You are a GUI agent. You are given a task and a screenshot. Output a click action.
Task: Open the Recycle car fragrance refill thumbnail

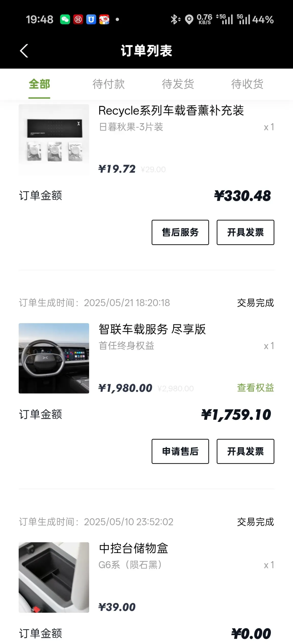tap(54, 139)
